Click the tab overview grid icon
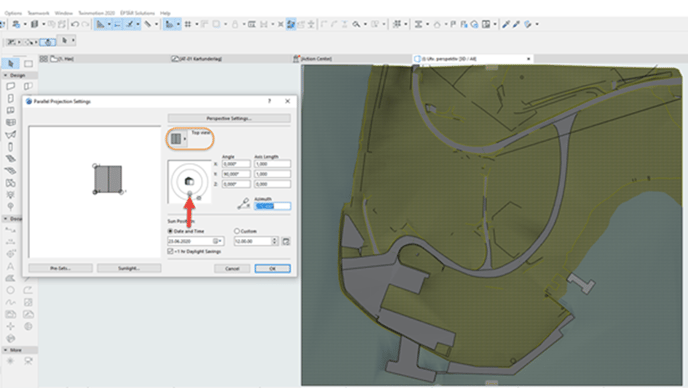The image size is (688, 388). pyautogui.click(x=43, y=58)
